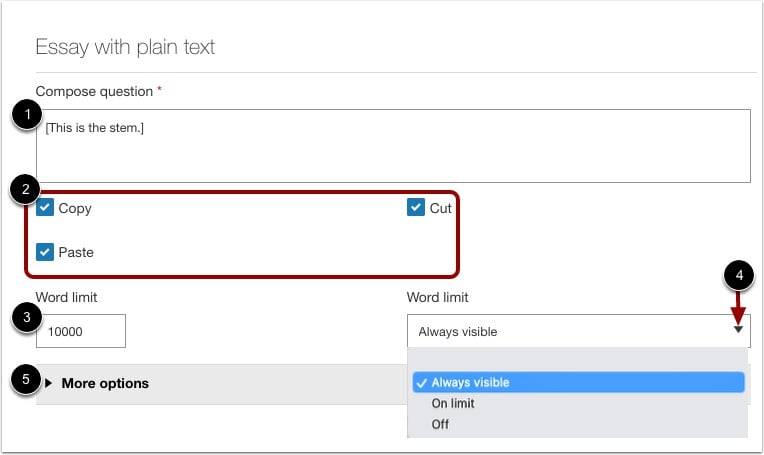The width and height of the screenshot is (764, 455).
Task: Click callout badge number 5
Action: pos(26,380)
